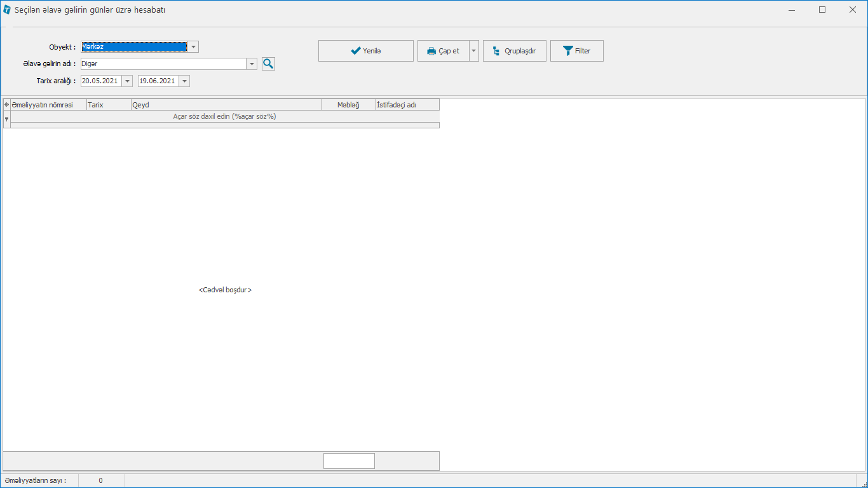This screenshot has width=868, height=488.
Task: Click the İstifadəçi adı column header
Action: coord(407,105)
